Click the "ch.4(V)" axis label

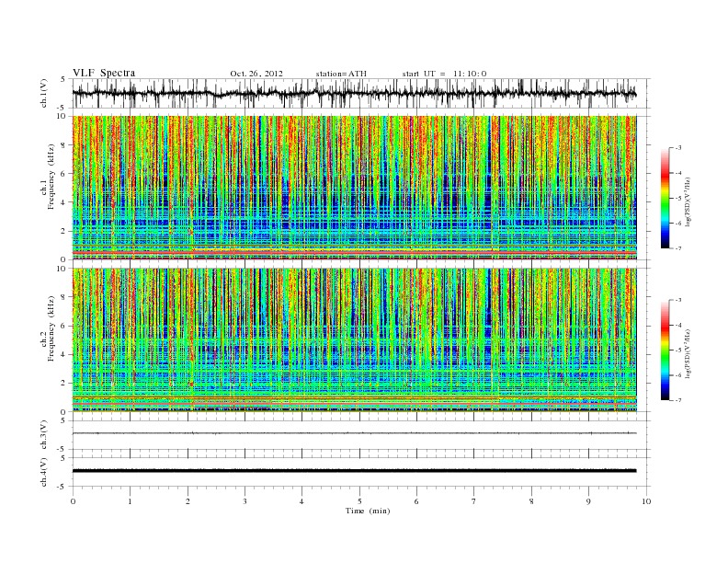[44, 472]
